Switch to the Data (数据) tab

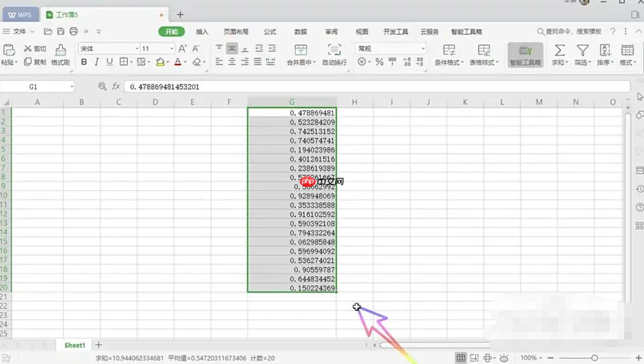pyautogui.click(x=300, y=32)
